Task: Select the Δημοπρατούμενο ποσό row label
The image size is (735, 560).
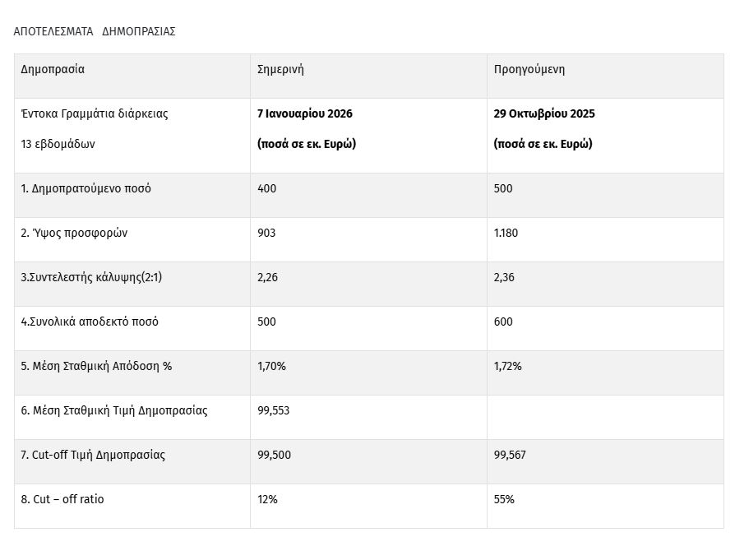Action: (x=86, y=188)
